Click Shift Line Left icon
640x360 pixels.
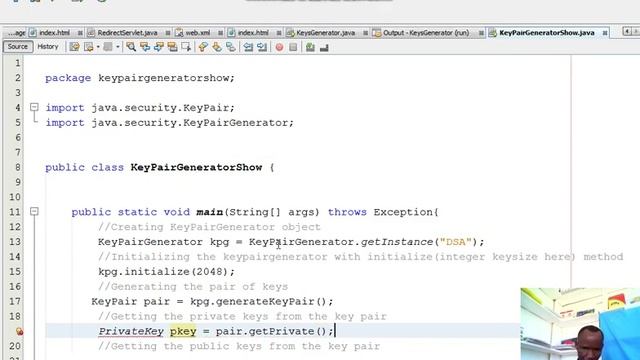(x=248, y=47)
